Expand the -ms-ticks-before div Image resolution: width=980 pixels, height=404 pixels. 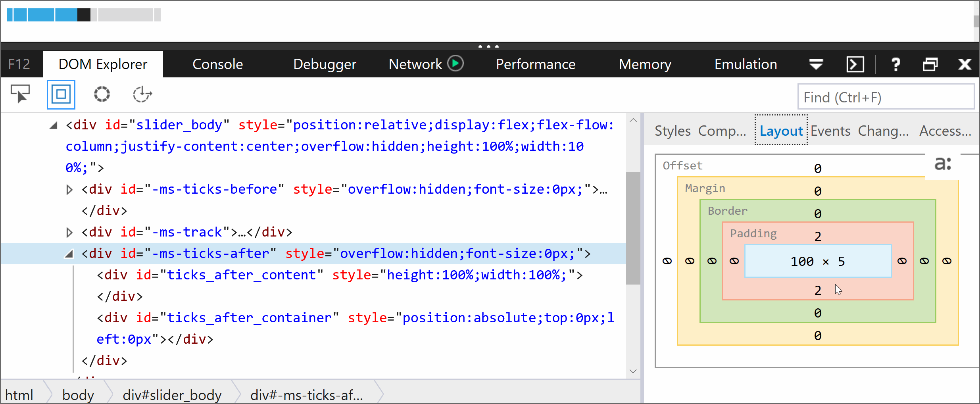tap(69, 190)
